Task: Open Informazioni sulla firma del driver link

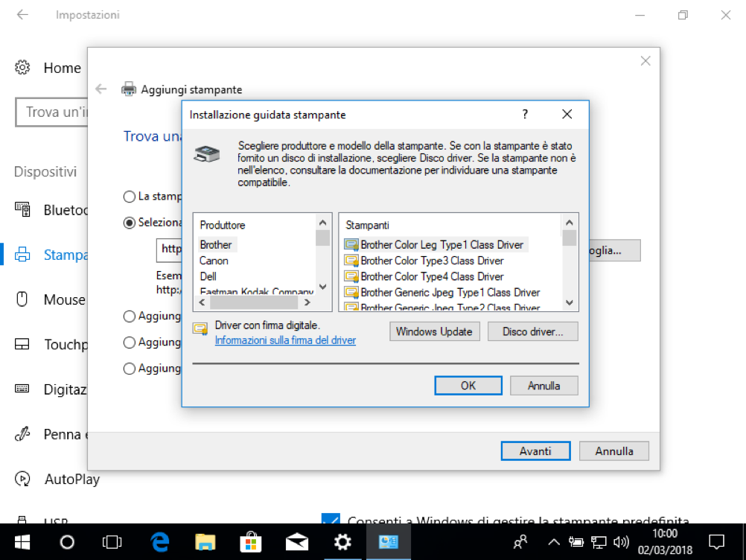Action: coord(285,340)
